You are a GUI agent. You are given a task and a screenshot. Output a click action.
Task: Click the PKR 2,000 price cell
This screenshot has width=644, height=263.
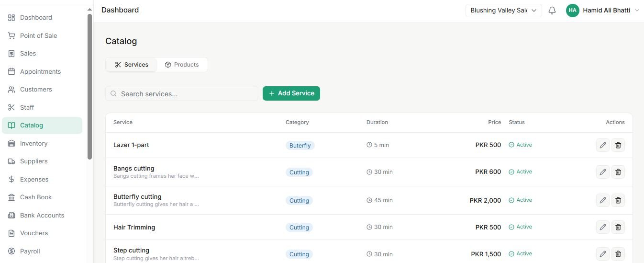[485, 200]
